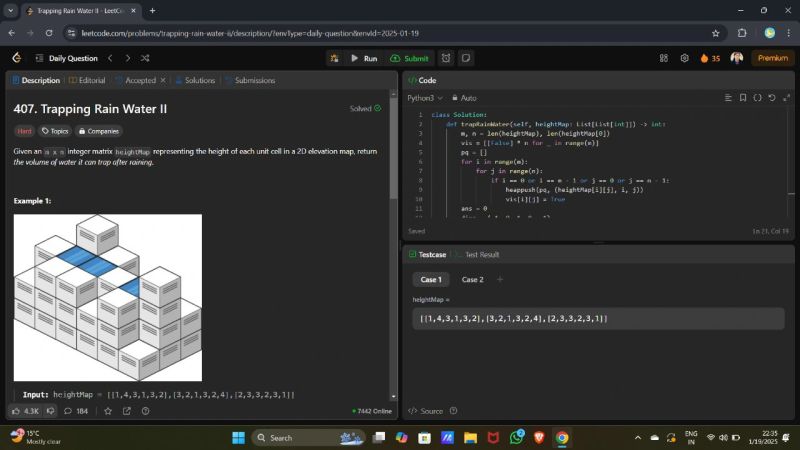The width and height of the screenshot is (800, 450).
Task: Bookmark this page star in address bar
Action: click(716, 33)
